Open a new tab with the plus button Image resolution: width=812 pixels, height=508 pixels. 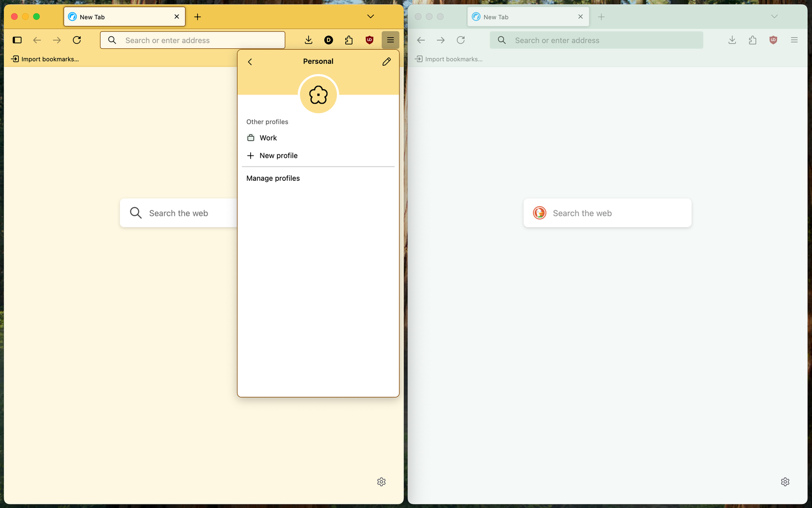tap(197, 16)
